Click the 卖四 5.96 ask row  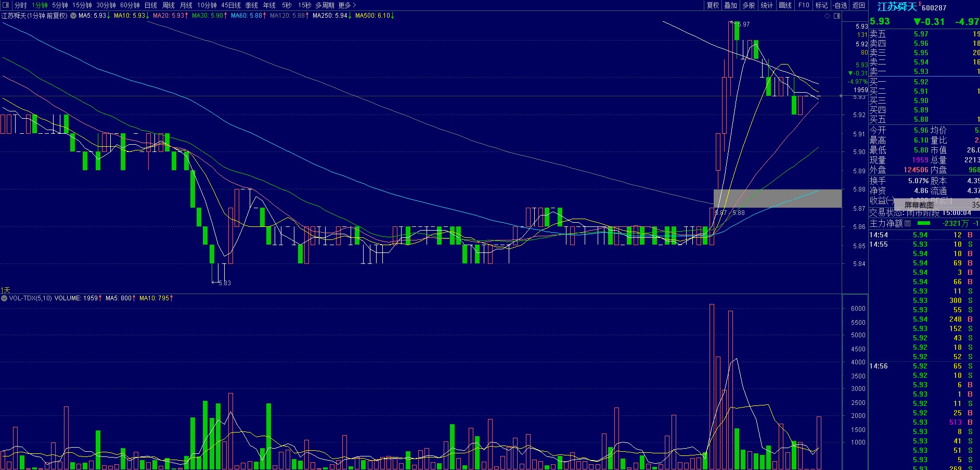(924, 43)
